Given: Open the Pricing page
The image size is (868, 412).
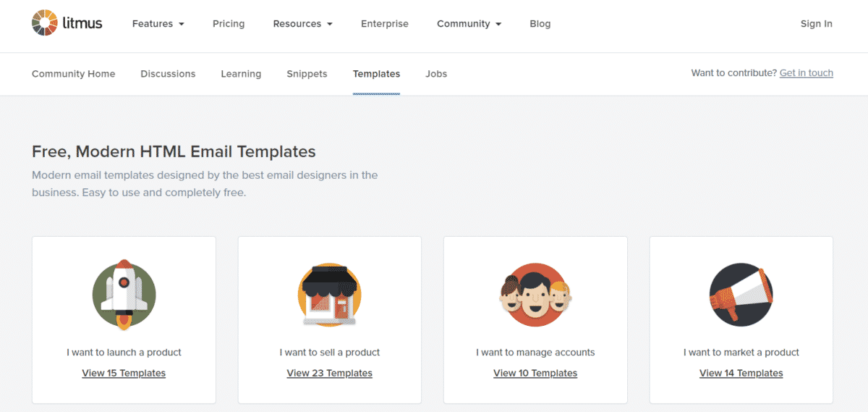Looking at the screenshot, I should (x=229, y=24).
